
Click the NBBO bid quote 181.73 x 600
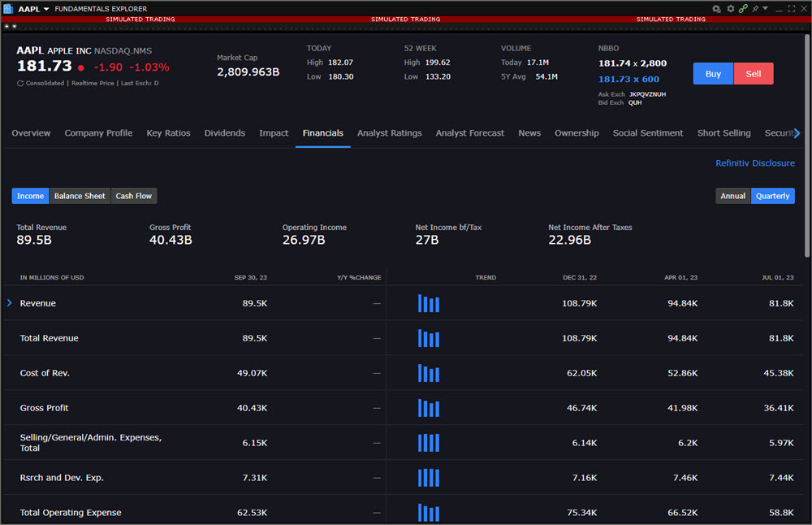(628, 80)
